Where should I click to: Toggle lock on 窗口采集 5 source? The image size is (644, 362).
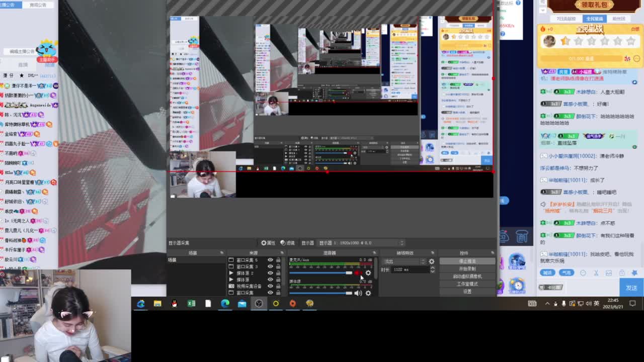pos(278,260)
